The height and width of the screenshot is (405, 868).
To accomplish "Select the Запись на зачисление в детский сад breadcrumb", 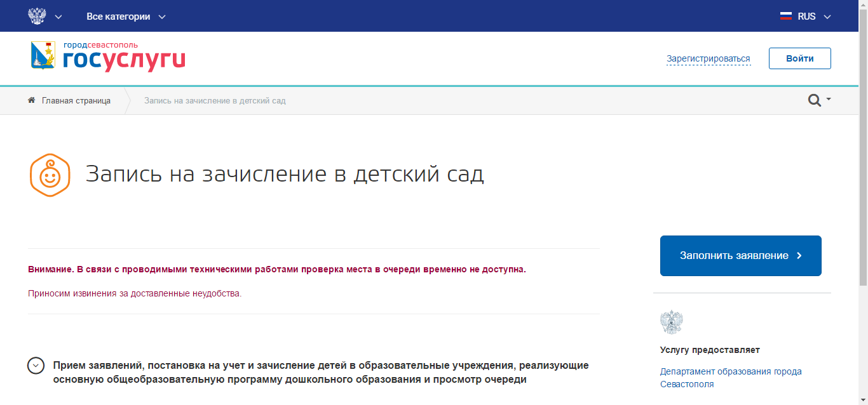I will [215, 100].
